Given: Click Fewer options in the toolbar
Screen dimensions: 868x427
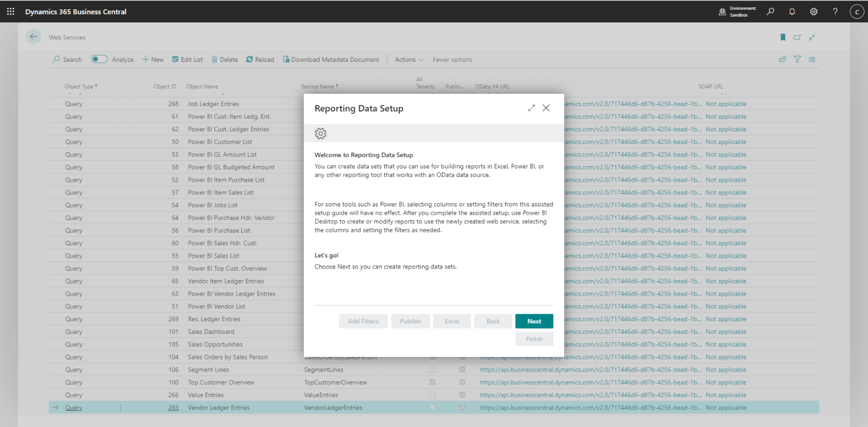Looking at the screenshot, I should [453, 60].
